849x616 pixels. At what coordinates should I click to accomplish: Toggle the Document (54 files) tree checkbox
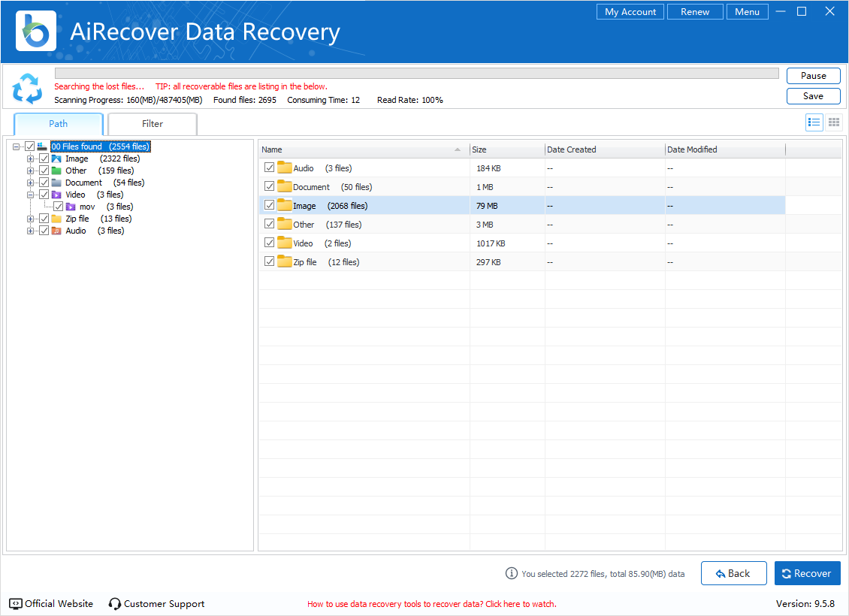pos(44,183)
